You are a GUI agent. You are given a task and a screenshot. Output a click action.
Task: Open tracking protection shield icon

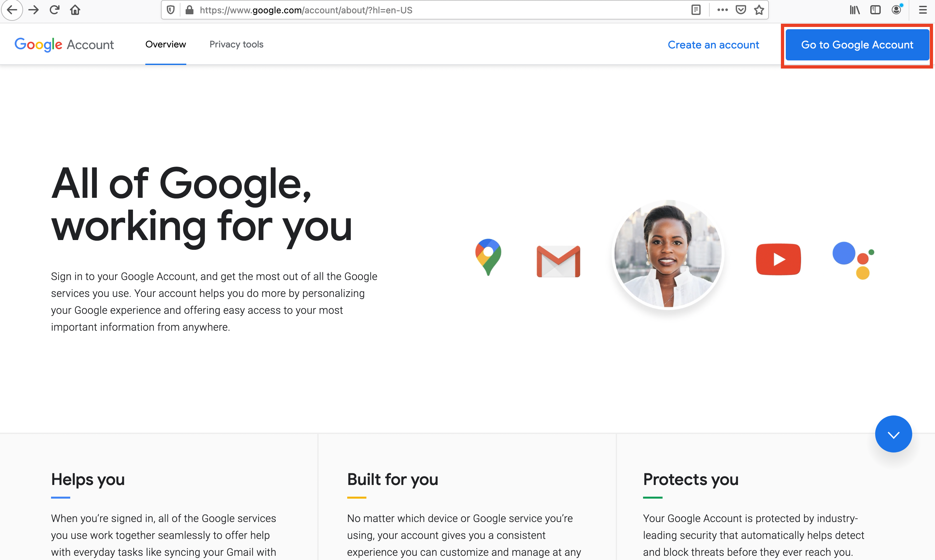[x=171, y=10]
